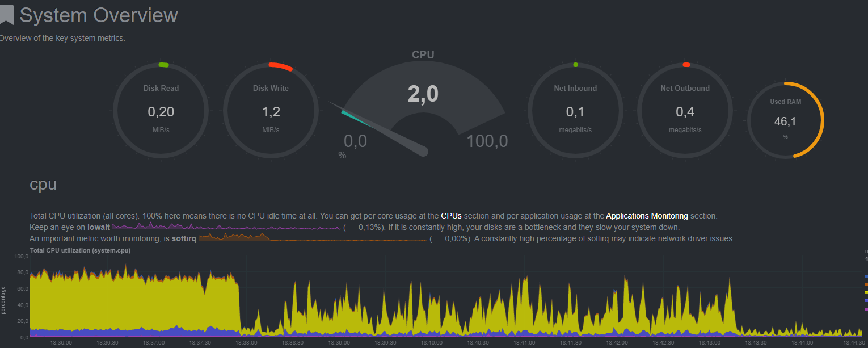
Task: Click the System Overview heading text
Action: click(99, 15)
